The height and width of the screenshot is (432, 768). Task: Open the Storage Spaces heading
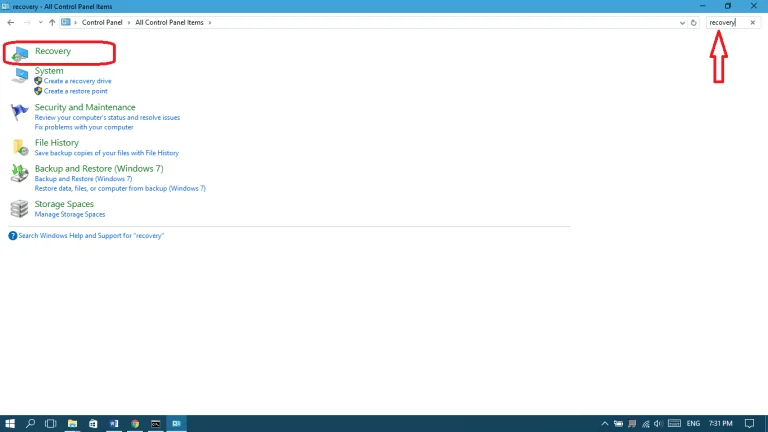pyautogui.click(x=64, y=204)
